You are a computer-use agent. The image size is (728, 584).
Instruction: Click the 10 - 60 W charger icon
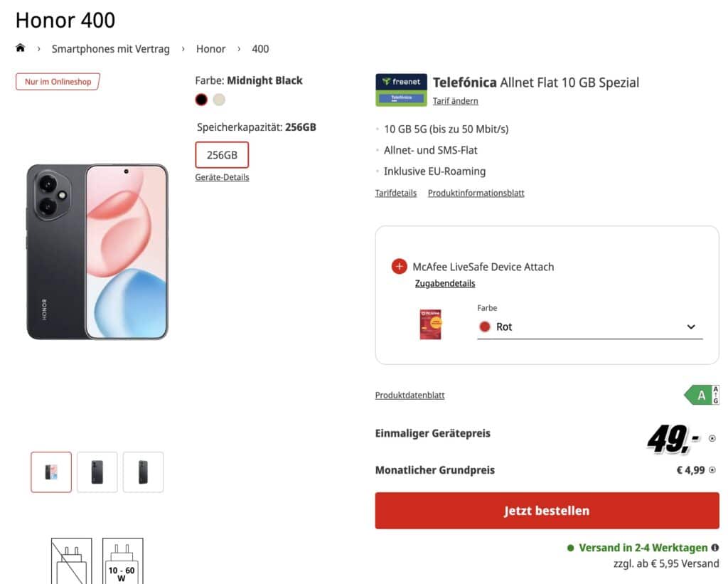(x=123, y=560)
